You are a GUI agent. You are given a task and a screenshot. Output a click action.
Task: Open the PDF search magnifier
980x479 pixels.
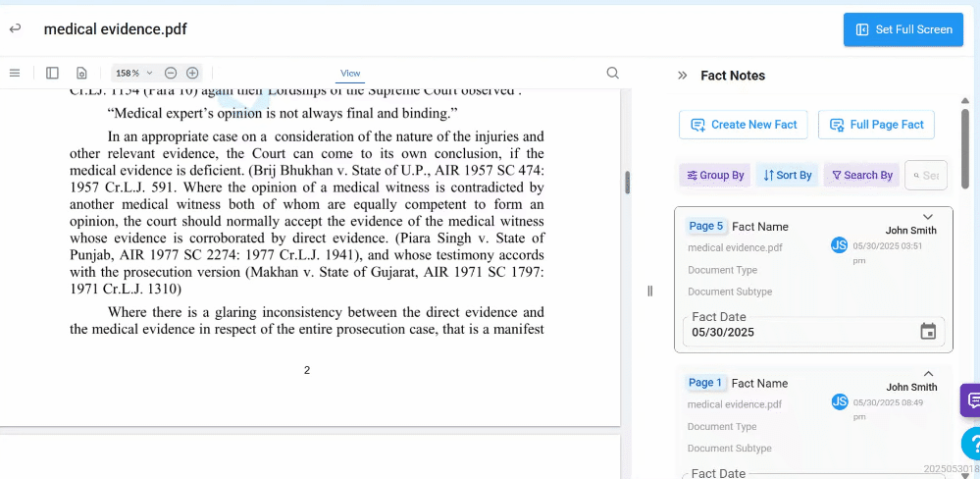612,74
